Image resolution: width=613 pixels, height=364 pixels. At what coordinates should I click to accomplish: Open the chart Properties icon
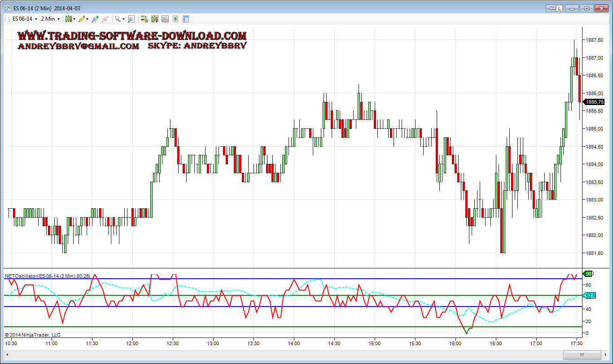pyautogui.click(x=186, y=19)
